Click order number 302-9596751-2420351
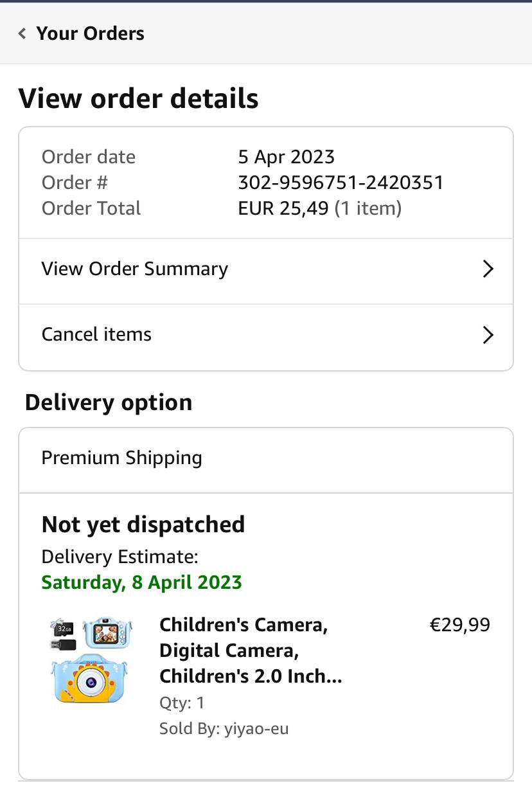Image resolution: width=532 pixels, height=790 pixels. click(x=341, y=183)
